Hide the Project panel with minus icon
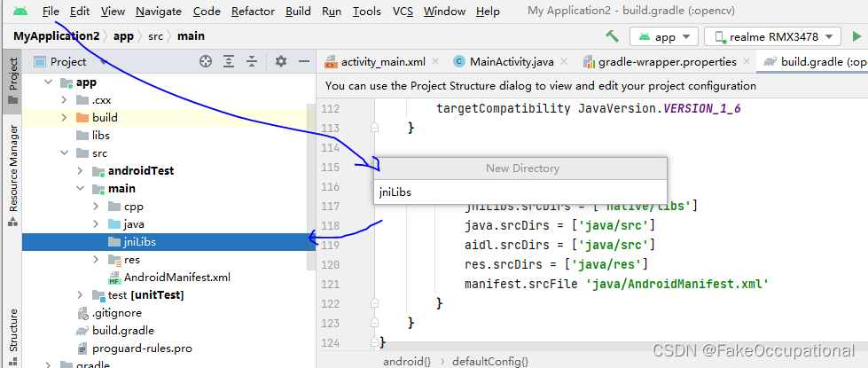Viewport: 868px width, 368px height. [x=303, y=61]
